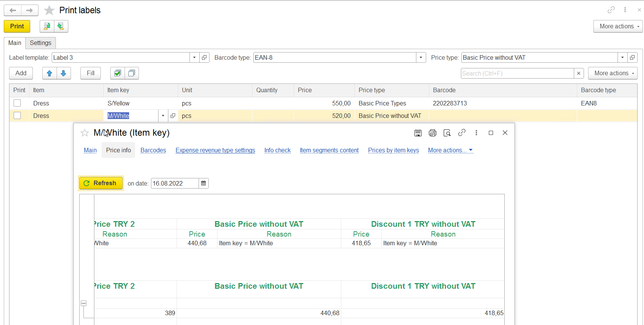Screen dimensions: 644x325
Task: Click the Add button
Action: coord(21,73)
